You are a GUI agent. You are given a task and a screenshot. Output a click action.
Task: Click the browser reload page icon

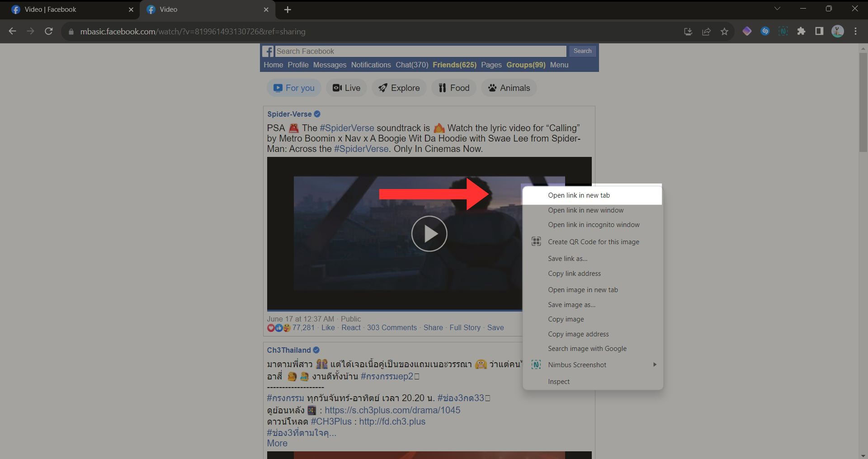point(49,31)
